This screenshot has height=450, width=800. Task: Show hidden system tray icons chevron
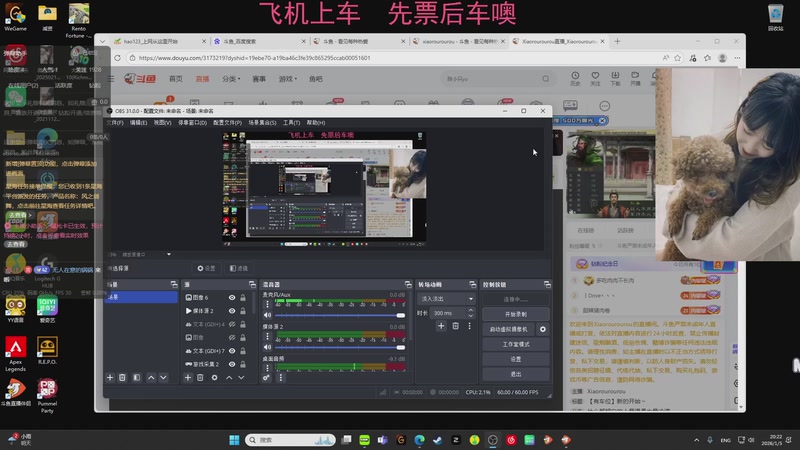pyautogui.click(x=696, y=440)
